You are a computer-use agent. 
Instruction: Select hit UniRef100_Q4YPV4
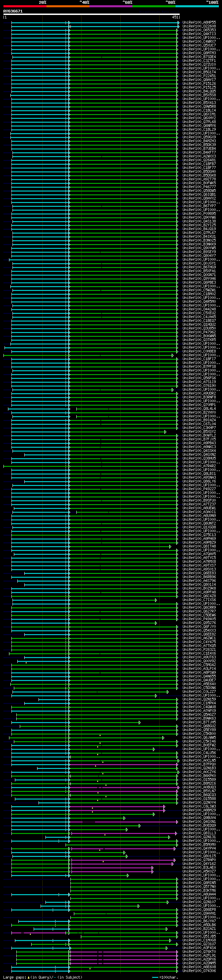coord(199,848)
